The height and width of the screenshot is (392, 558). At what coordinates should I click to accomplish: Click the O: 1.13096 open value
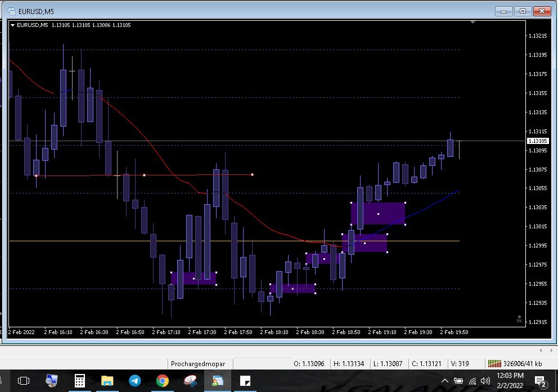309,363
